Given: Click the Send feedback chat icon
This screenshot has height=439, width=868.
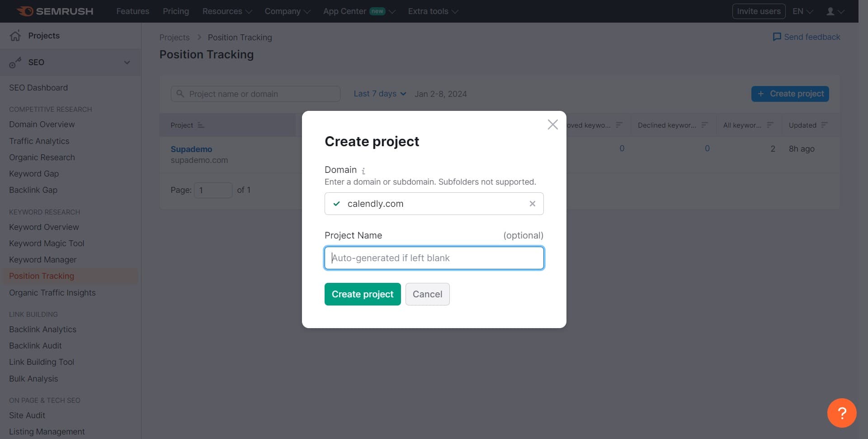Looking at the screenshot, I should [777, 37].
